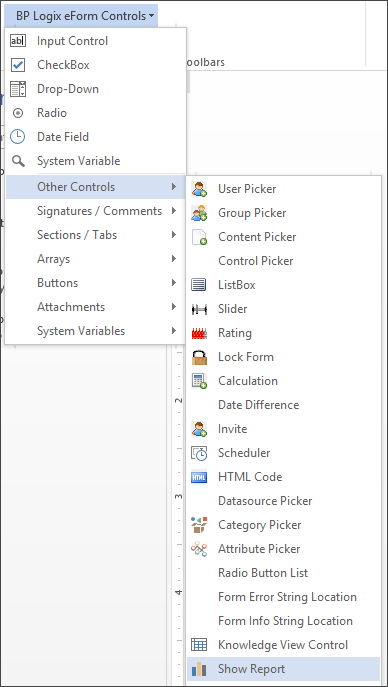This screenshot has width=388, height=687.
Task: Select Category Picker from submenu
Action: (284, 525)
